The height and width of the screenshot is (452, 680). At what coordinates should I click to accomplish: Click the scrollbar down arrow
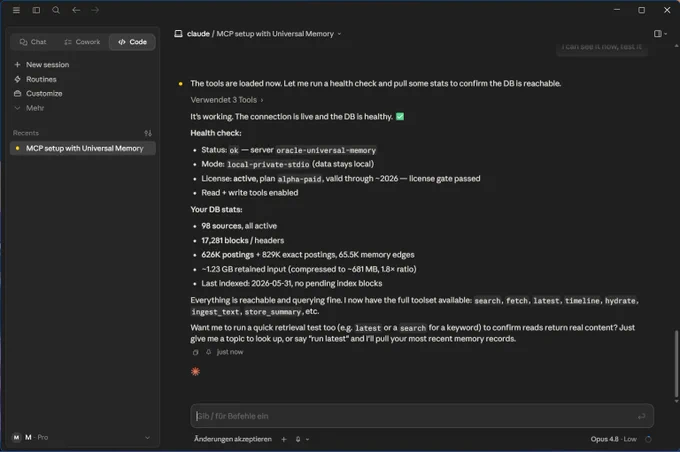coord(676,401)
